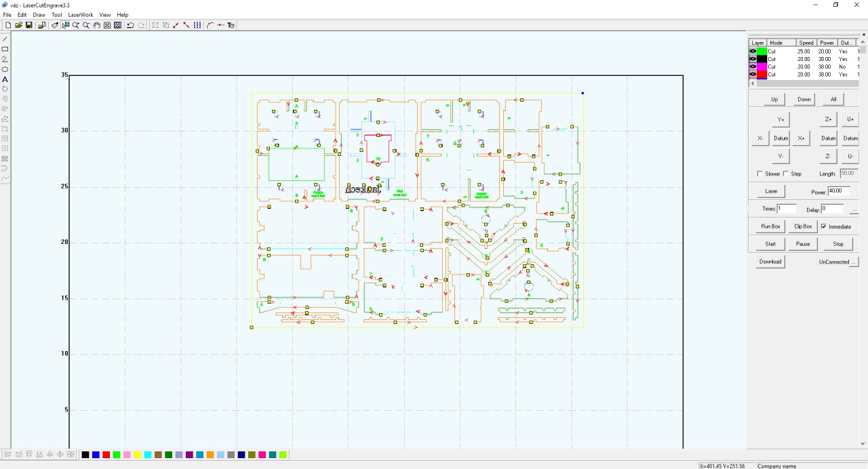Click the Save file icon
The height and width of the screenshot is (469, 868).
[x=29, y=25]
